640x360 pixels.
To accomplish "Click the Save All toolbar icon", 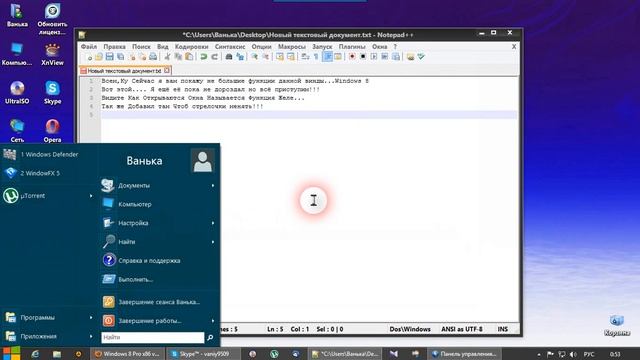I will 120,57.
